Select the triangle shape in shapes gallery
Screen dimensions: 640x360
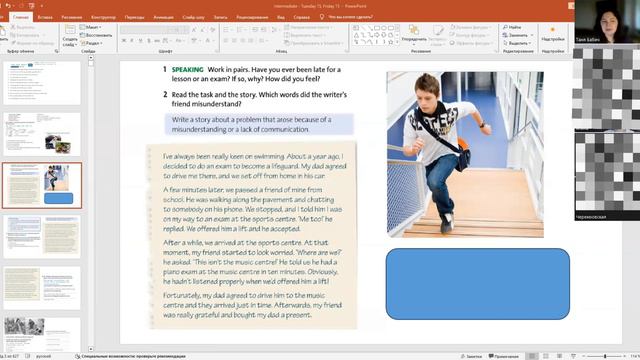356,35
